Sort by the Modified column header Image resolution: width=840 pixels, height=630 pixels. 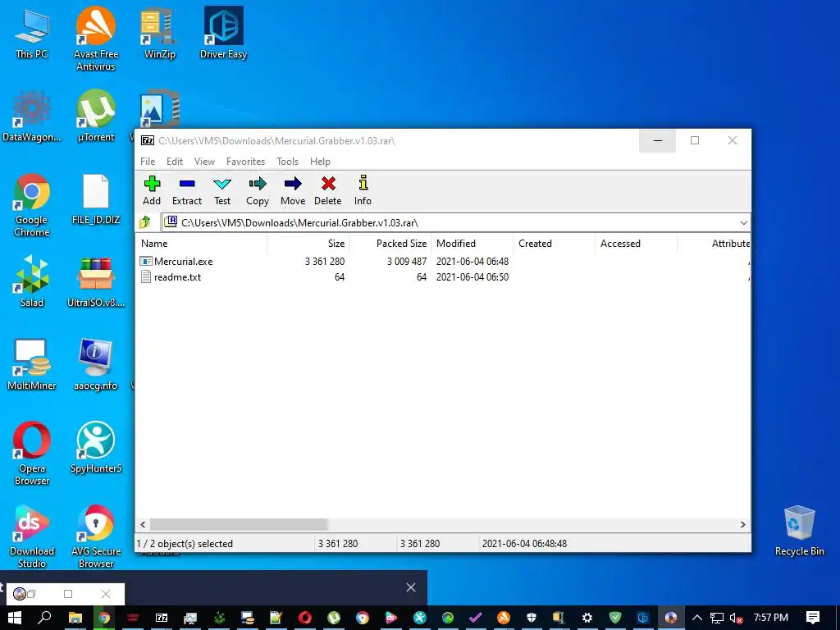coord(472,243)
